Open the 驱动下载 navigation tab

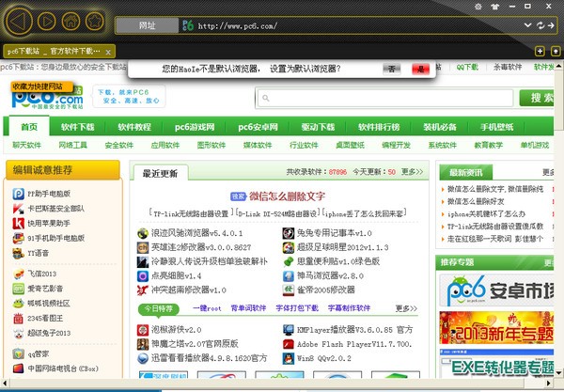pyautogui.click(x=318, y=127)
